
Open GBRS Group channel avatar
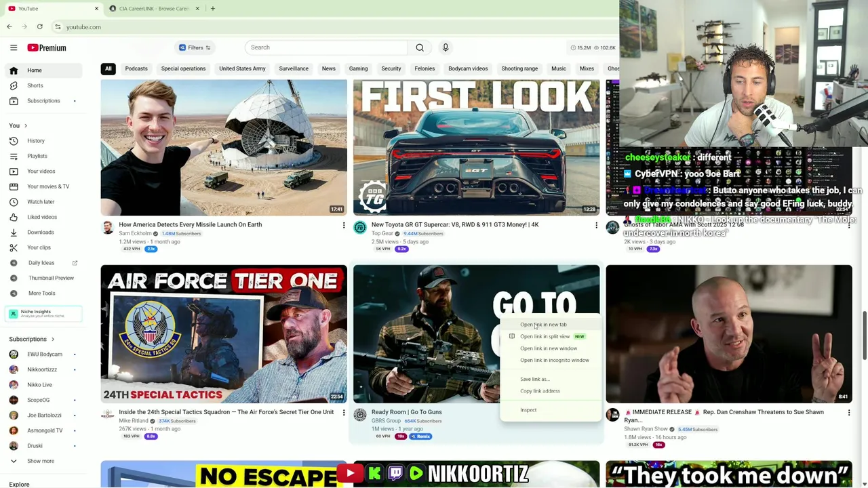click(x=360, y=415)
